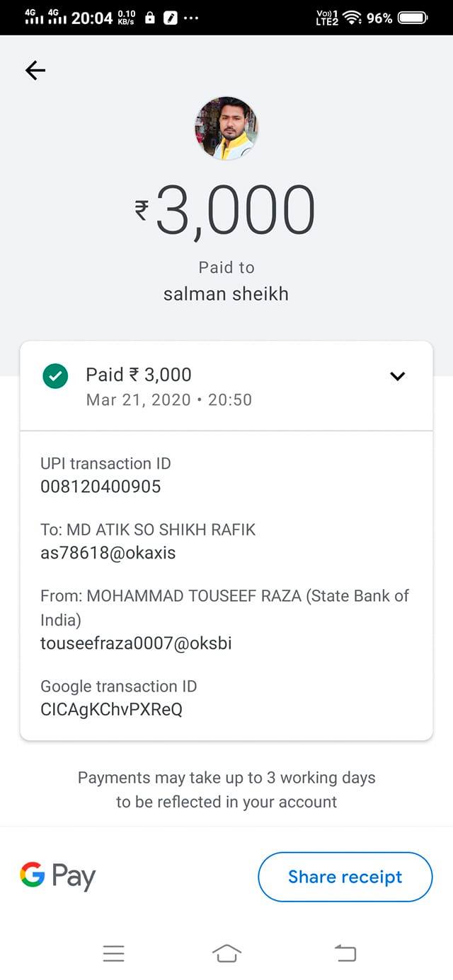This screenshot has height=980, width=453.
Task: Tap the back arrow at top
Action: tap(35, 70)
